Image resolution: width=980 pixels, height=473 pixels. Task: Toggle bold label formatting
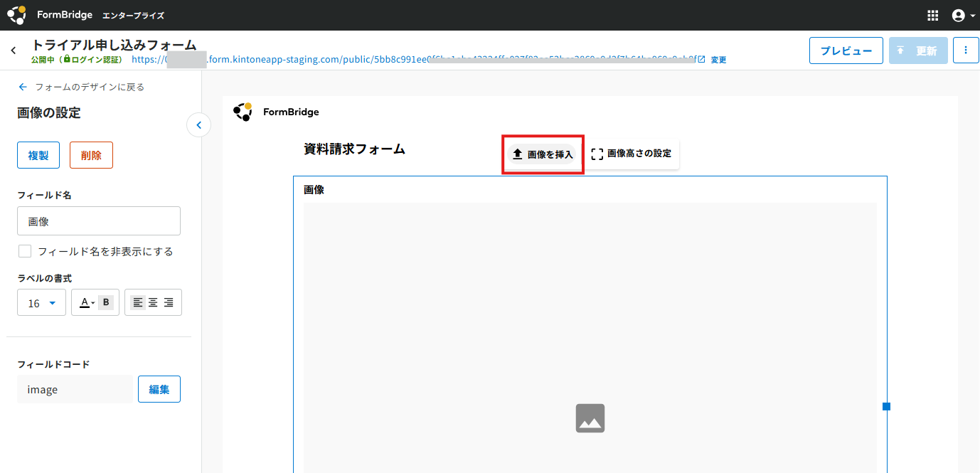pyautogui.click(x=106, y=302)
